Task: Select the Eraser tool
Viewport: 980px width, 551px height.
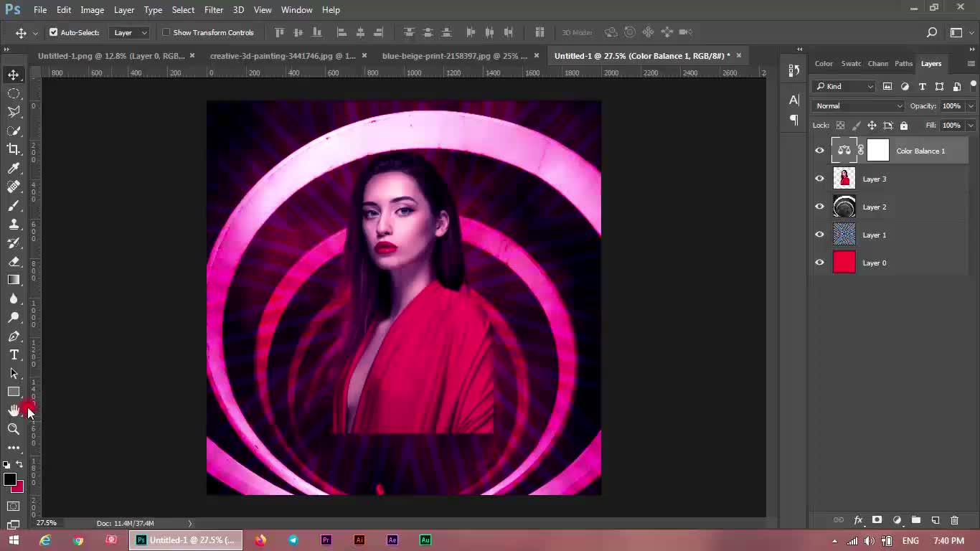Action: 14,262
